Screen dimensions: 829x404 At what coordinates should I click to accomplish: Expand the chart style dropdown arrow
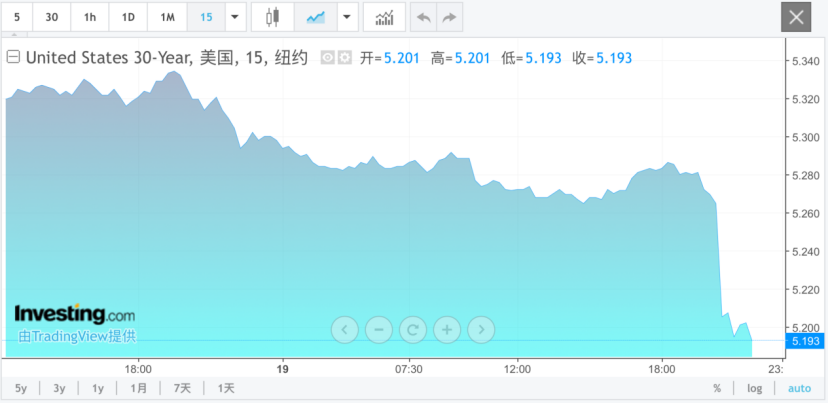(x=347, y=17)
